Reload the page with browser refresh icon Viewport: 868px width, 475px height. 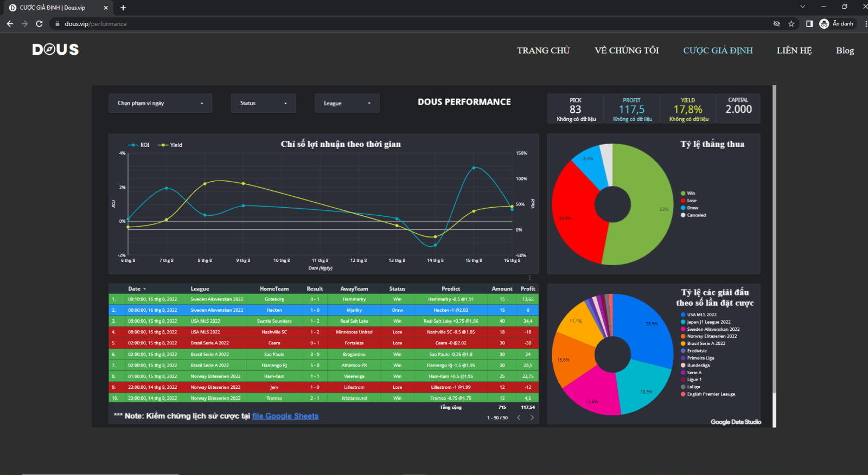click(39, 24)
